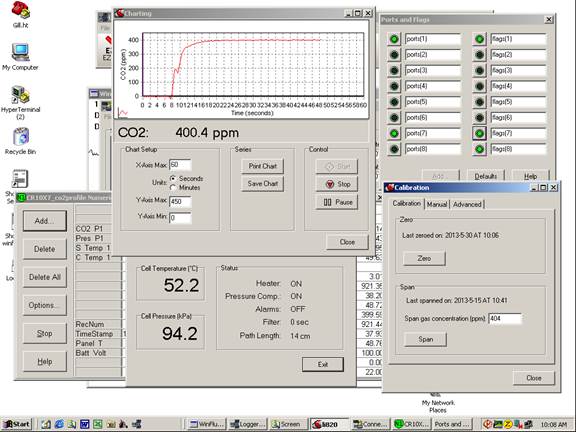Toggle the ports(7) indicator LED
This screenshot has width=576, height=432.
click(x=394, y=133)
